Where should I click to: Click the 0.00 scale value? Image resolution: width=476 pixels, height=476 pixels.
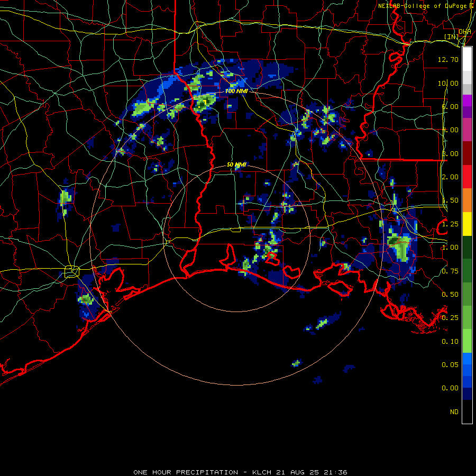coord(450,388)
